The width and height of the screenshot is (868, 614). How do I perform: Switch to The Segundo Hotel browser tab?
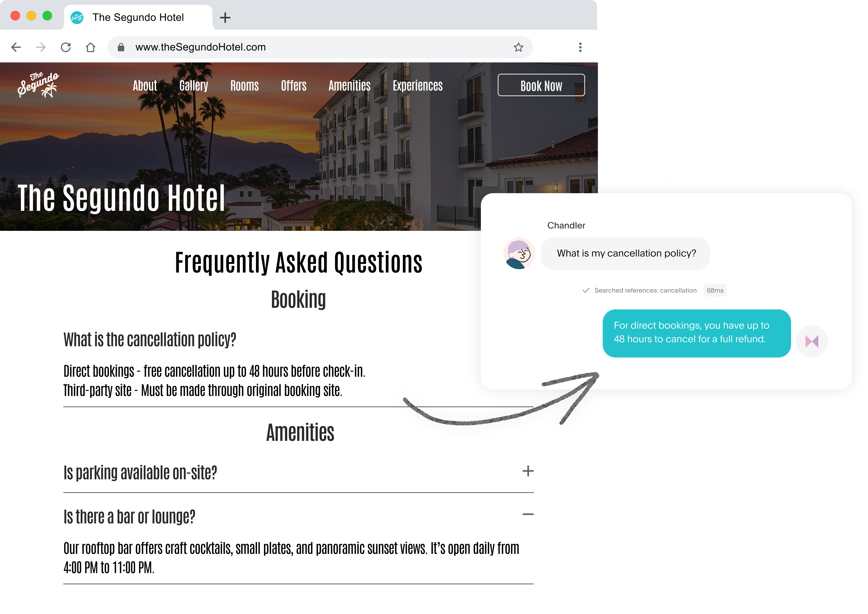(x=139, y=17)
